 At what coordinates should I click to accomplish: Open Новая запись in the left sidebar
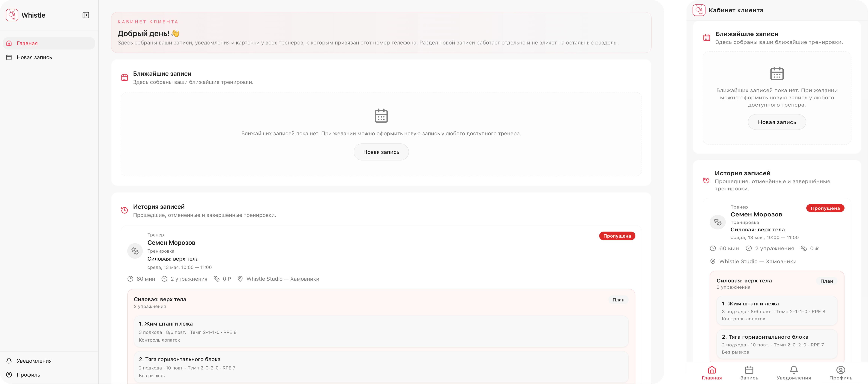(x=49, y=57)
